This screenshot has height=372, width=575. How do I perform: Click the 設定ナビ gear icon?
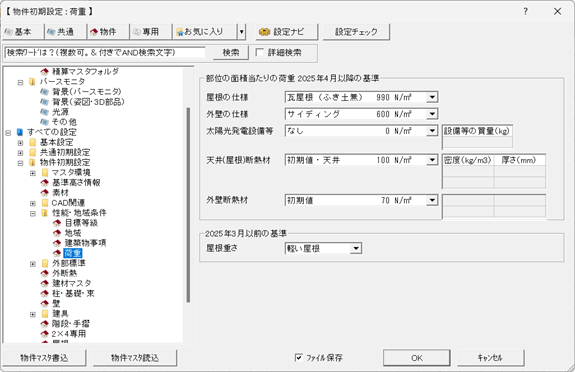coord(264,32)
